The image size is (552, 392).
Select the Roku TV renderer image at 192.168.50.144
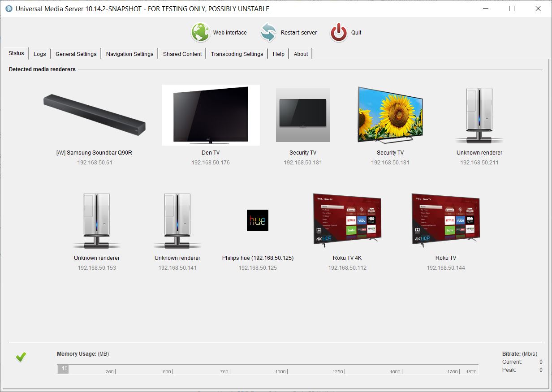446,220
